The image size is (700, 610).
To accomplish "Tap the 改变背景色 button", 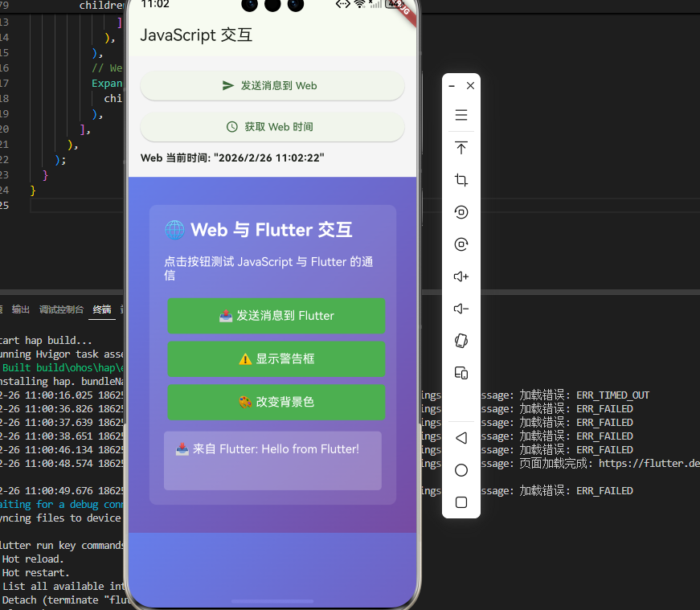I will (276, 402).
